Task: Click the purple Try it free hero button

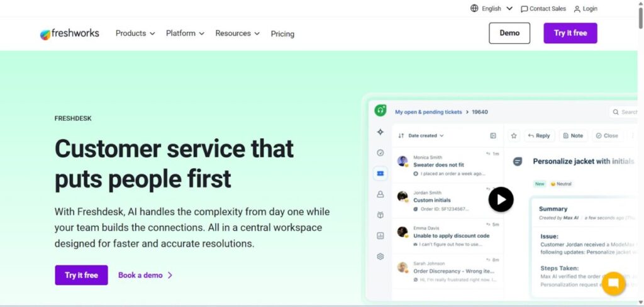Action: pos(81,275)
